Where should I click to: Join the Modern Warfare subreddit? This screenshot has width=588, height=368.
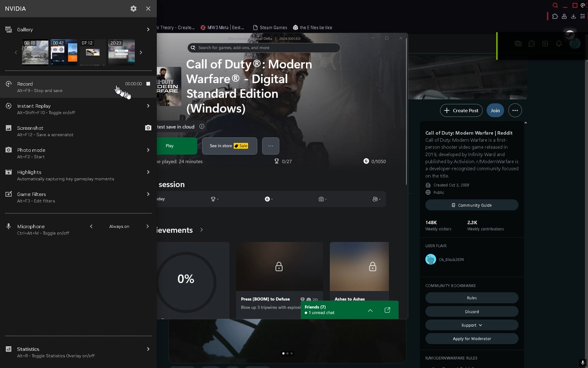(495, 110)
